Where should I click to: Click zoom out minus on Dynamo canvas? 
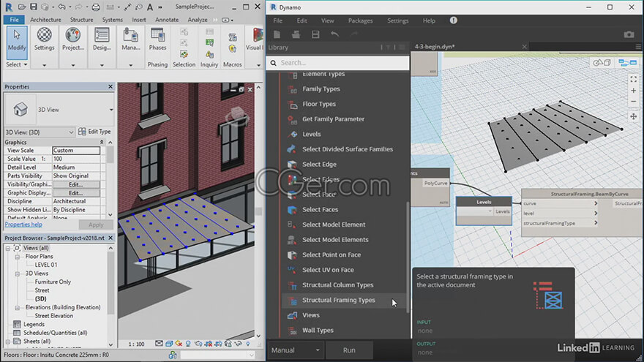pyautogui.click(x=633, y=102)
